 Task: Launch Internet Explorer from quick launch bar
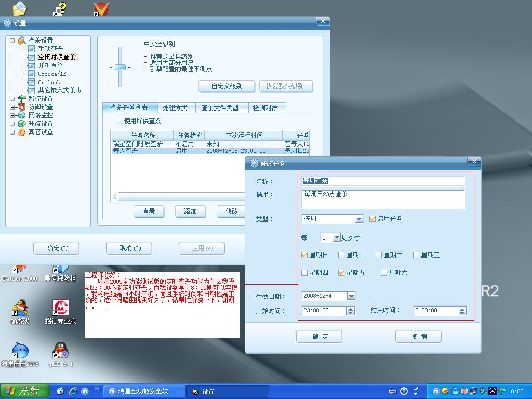coord(72,391)
